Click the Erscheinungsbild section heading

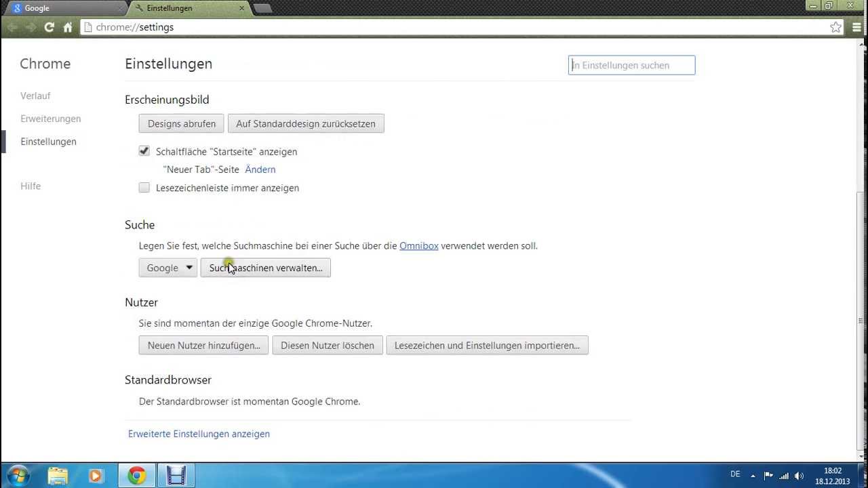pos(167,100)
